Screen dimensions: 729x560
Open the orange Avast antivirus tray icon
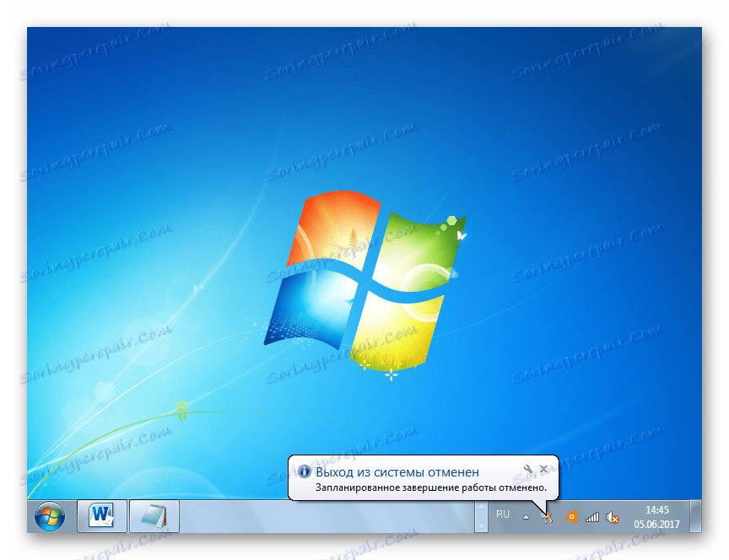point(571,517)
